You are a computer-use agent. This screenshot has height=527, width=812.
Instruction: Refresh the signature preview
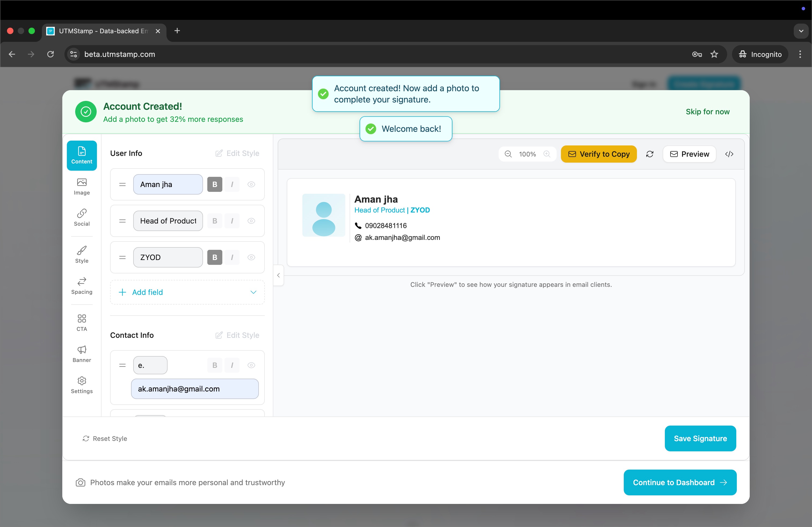[650, 154]
